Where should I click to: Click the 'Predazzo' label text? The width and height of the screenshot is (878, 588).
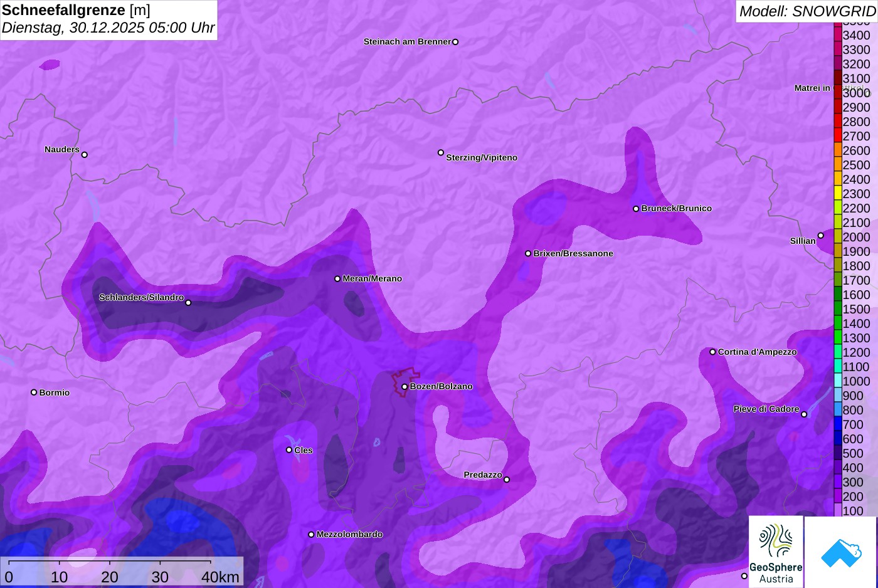(x=483, y=475)
